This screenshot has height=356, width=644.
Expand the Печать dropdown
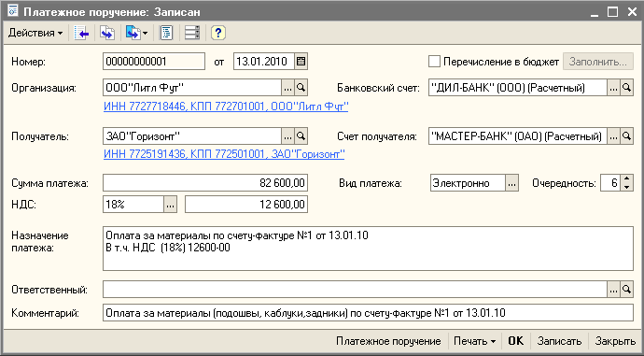pos(474,341)
